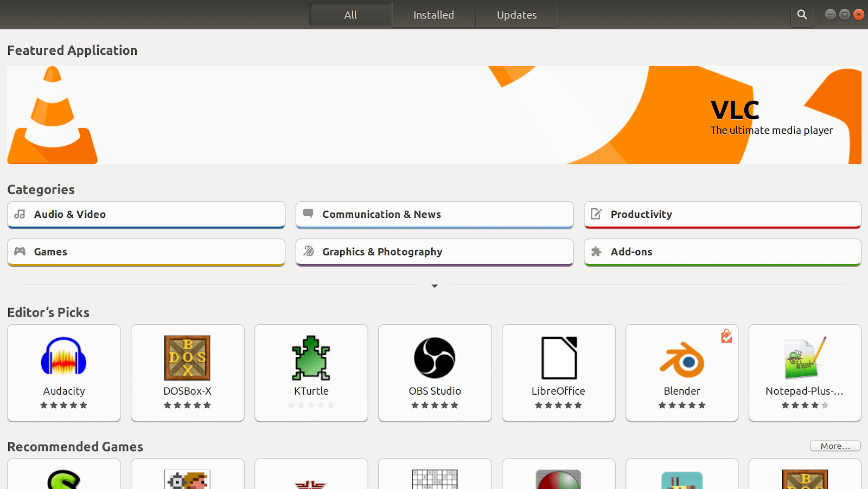The image size is (868, 489).
Task: Open the sudoku grid game icon
Action: pyautogui.click(x=435, y=479)
